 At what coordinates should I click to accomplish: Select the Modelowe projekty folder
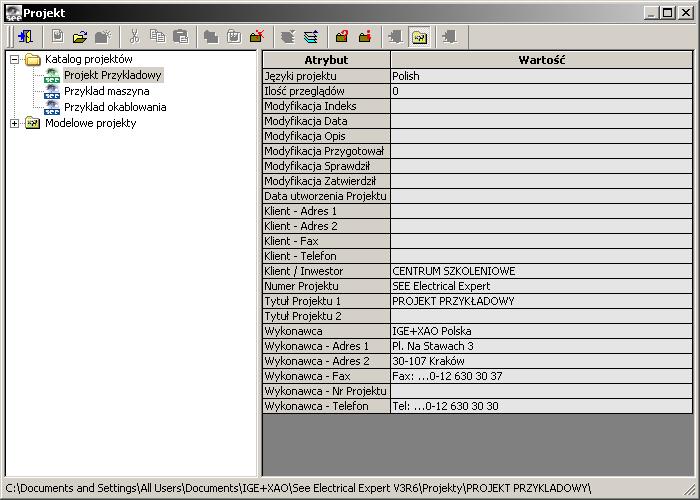[91, 123]
